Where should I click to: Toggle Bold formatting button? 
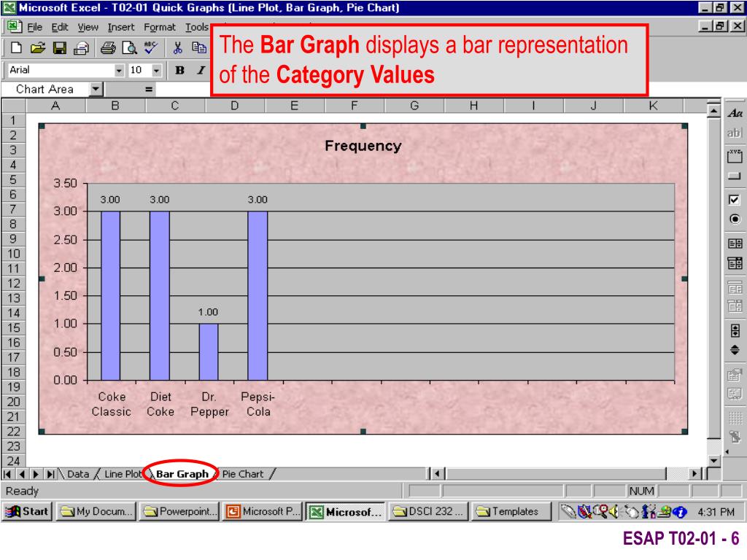point(179,71)
